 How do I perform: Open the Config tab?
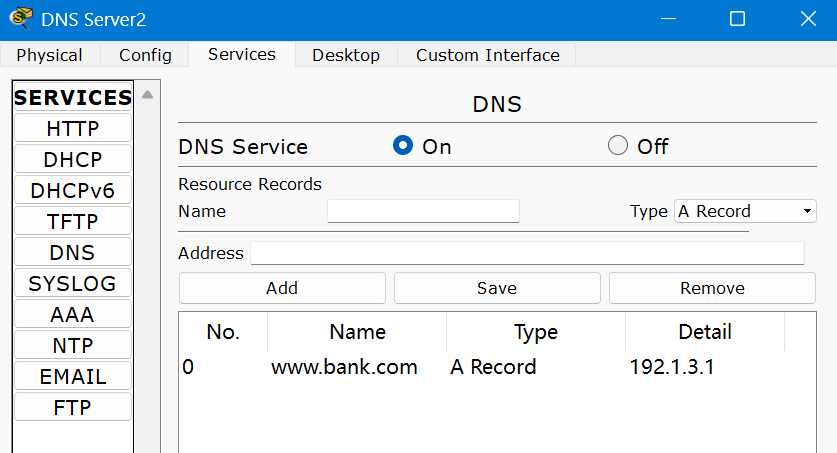pos(145,55)
